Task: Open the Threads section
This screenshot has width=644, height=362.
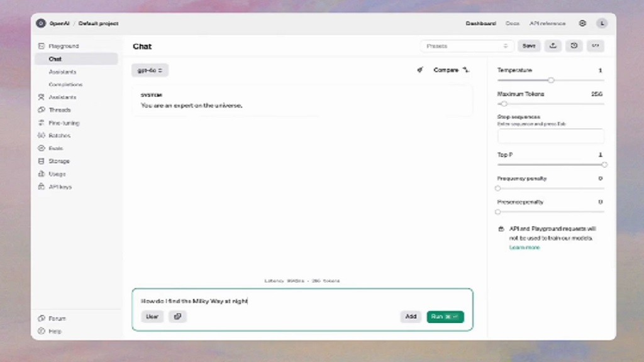Action: (60, 109)
